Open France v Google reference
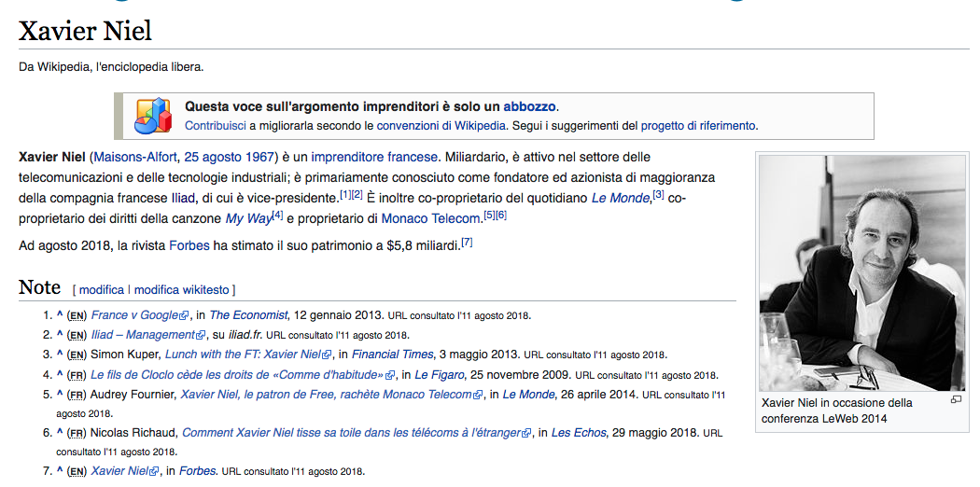980x487 pixels. 135,315
